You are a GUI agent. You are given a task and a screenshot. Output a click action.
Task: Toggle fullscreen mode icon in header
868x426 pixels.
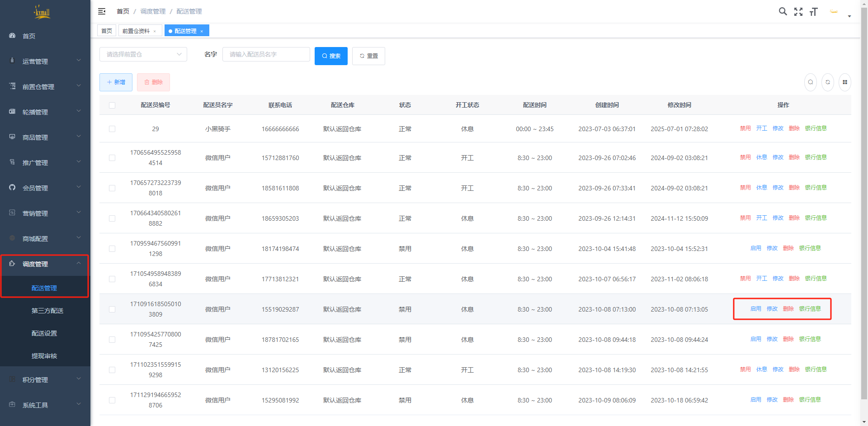798,12
